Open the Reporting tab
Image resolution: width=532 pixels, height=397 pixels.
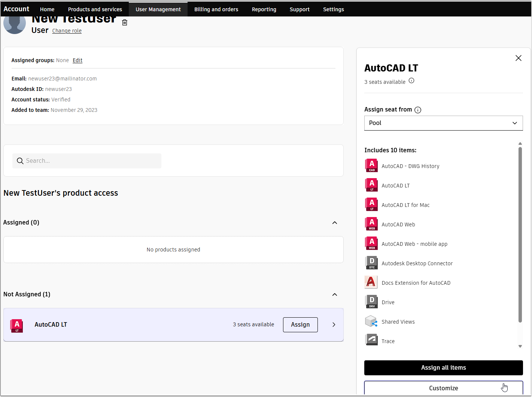264,9
